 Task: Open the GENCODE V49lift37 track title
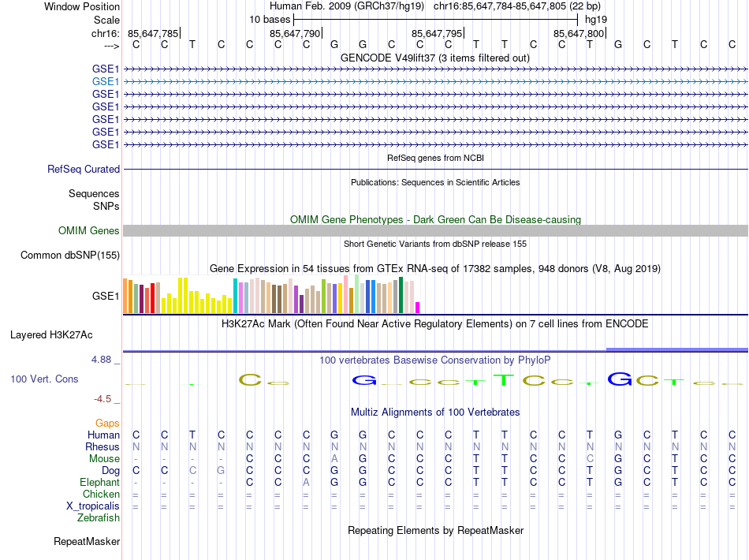click(435, 58)
